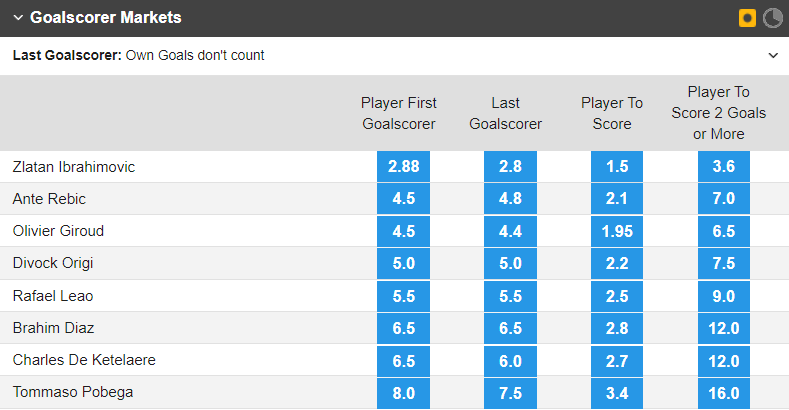Select Rafael Leao two goals at 9.0
The height and width of the screenshot is (410, 789).
[724, 296]
